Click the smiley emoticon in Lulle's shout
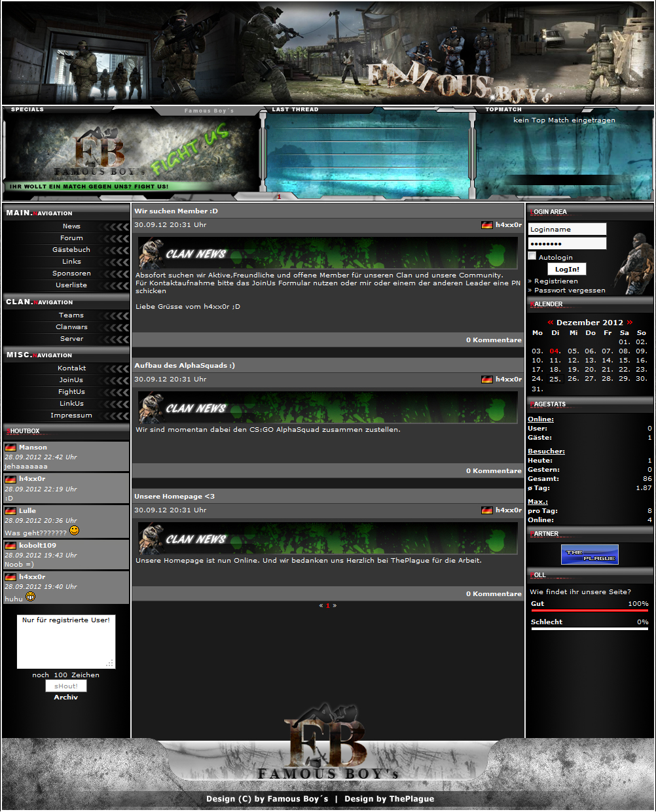The image size is (656, 812). point(74,530)
